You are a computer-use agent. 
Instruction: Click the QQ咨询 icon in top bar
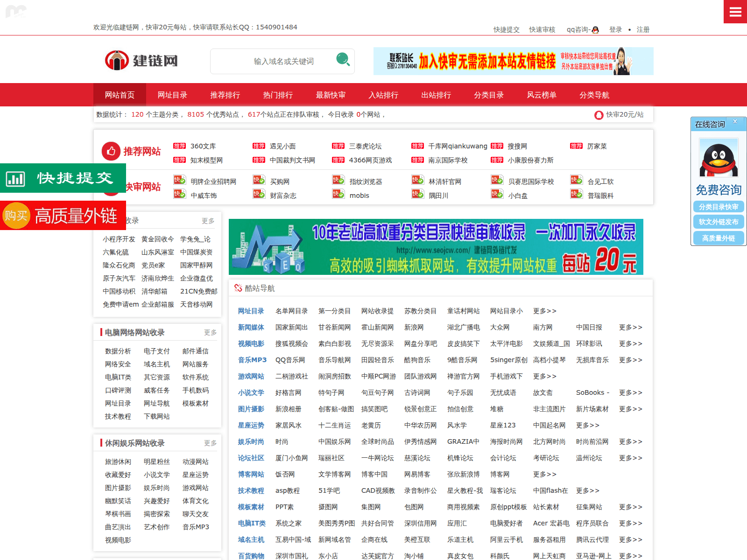click(x=595, y=30)
